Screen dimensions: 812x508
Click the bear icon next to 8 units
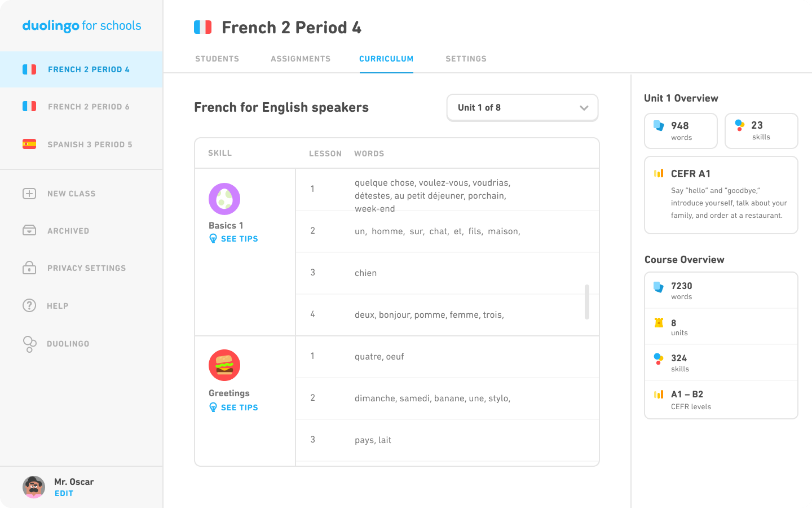click(658, 323)
